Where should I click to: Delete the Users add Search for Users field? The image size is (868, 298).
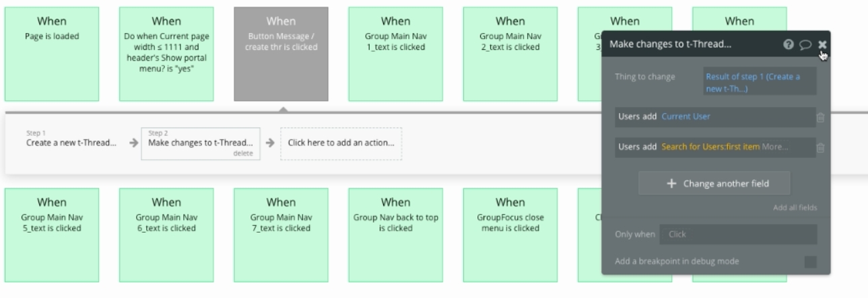tap(820, 147)
